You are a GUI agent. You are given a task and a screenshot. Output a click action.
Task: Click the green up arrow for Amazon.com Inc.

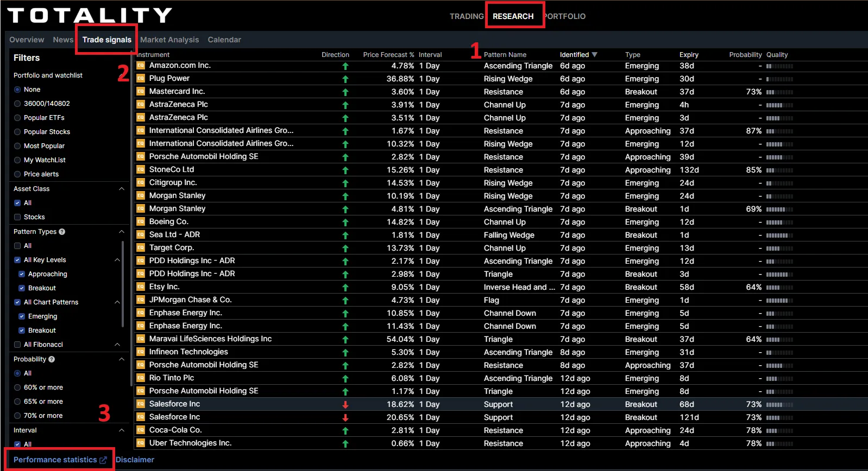[345, 66]
